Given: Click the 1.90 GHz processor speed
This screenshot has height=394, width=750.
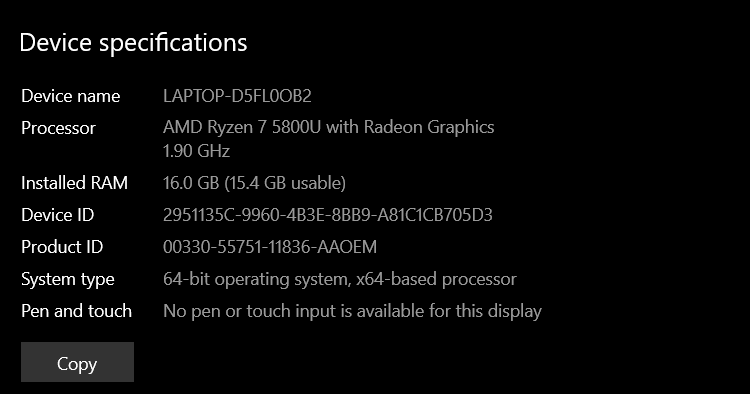Looking at the screenshot, I should coord(197,151).
